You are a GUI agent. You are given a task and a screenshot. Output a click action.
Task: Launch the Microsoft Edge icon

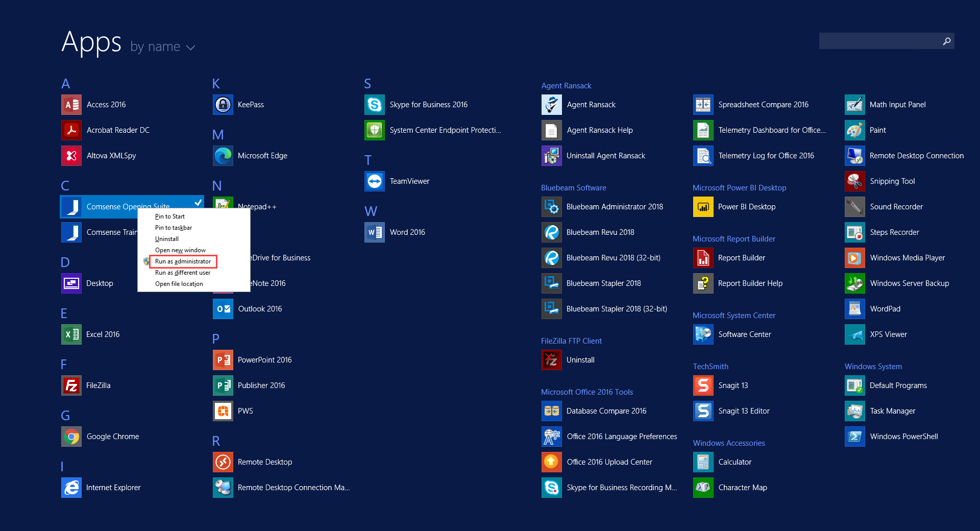pos(223,156)
